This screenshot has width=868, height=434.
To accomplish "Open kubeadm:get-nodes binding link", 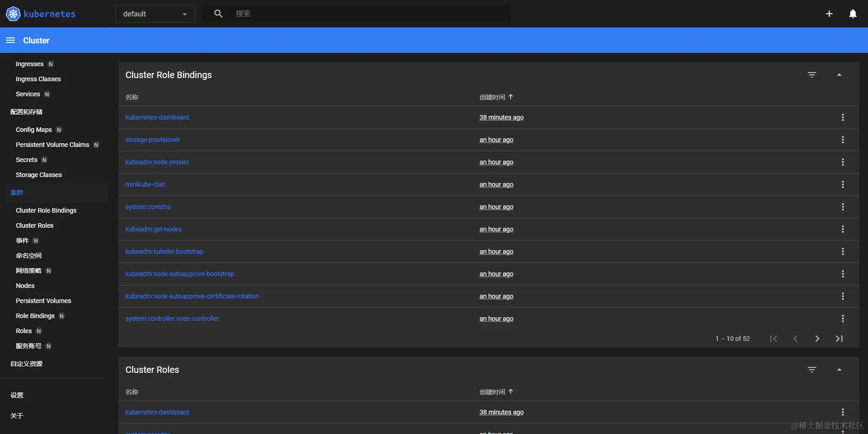I will (153, 229).
